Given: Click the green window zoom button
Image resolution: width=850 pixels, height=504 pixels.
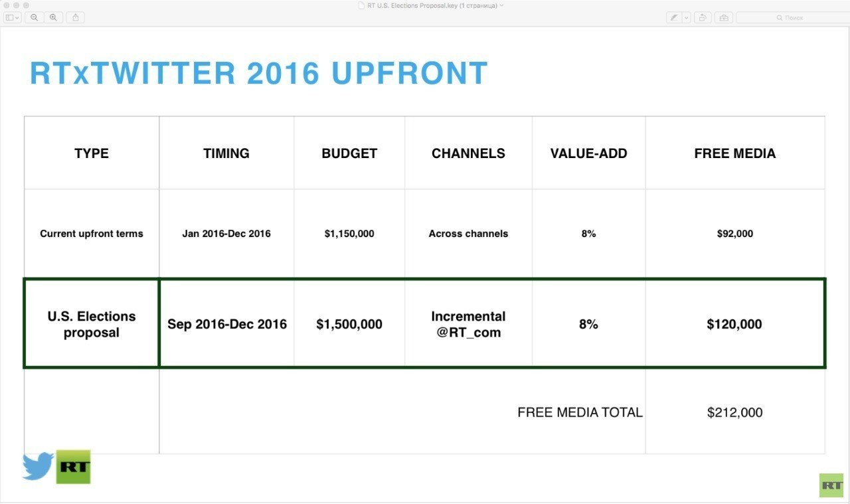Looking at the screenshot, I should coord(27,5).
